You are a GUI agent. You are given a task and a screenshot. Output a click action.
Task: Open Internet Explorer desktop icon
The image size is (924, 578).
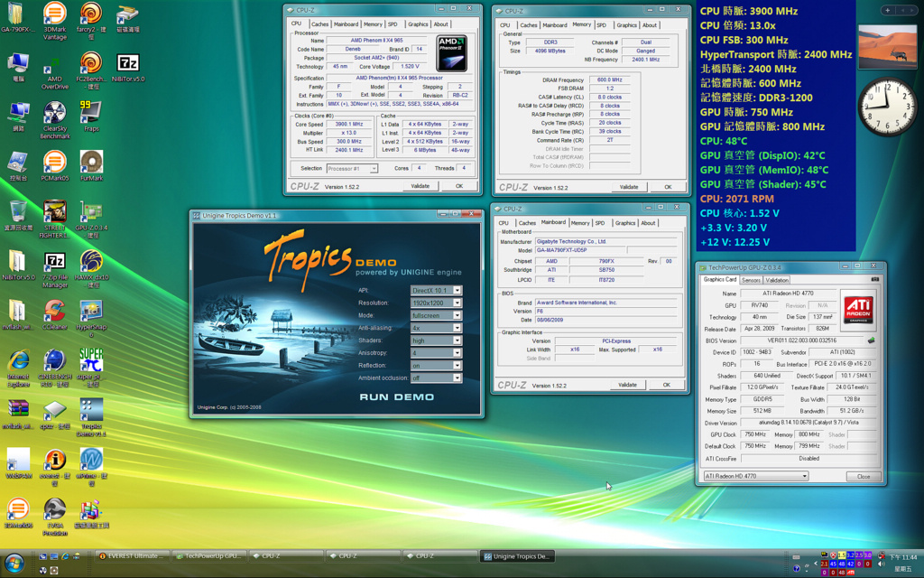coord(18,368)
